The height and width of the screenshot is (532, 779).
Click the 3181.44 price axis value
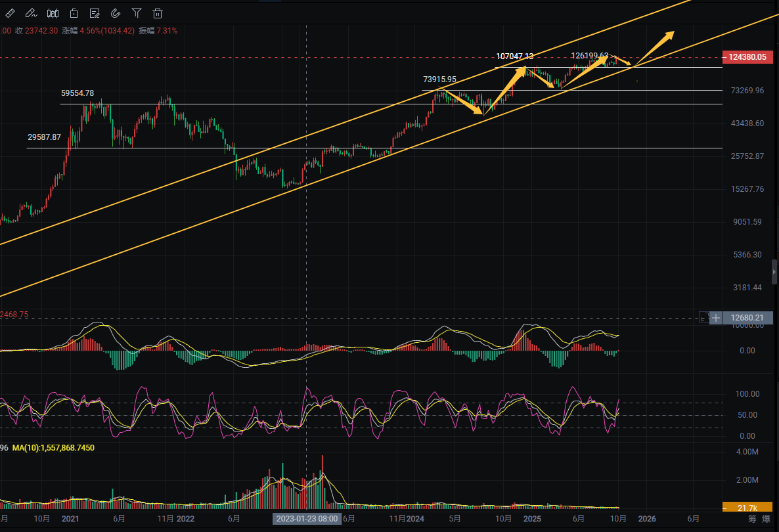click(747, 287)
